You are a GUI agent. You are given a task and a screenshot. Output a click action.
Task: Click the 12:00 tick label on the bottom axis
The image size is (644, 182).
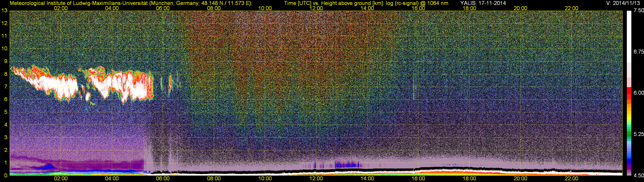316,179
